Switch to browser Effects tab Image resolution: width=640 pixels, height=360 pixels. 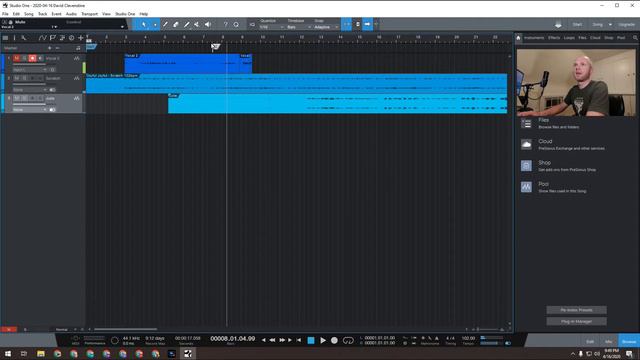(x=554, y=38)
